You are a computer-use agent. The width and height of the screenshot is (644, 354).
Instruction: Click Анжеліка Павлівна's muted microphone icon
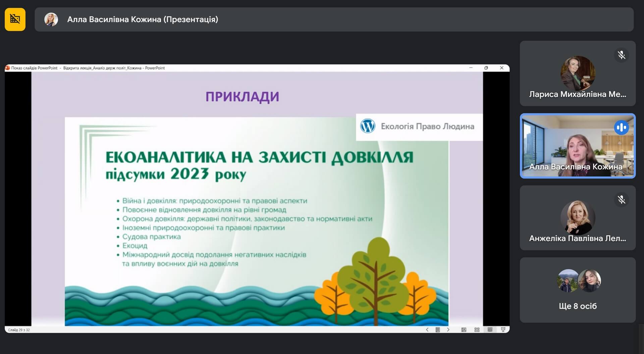[x=621, y=200]
